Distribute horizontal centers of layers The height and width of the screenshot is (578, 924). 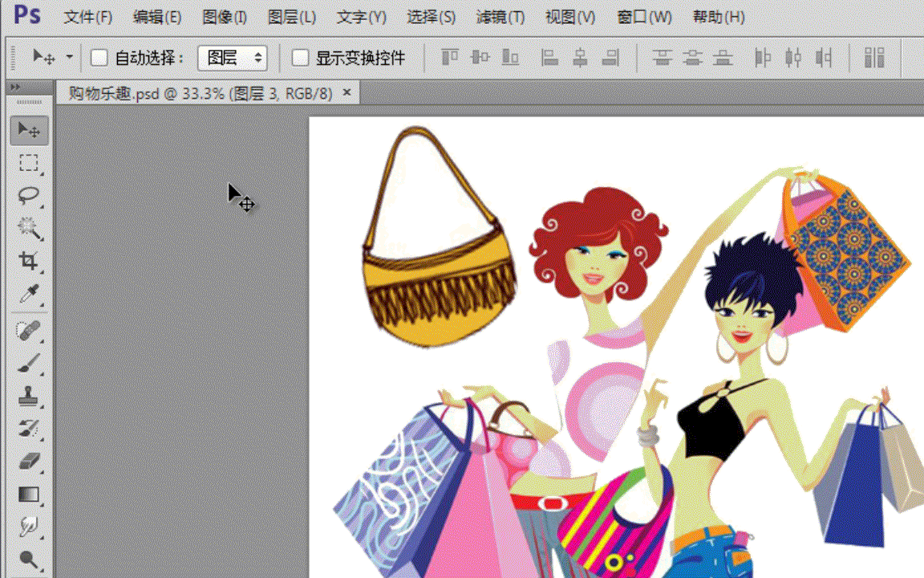point(793,58)
